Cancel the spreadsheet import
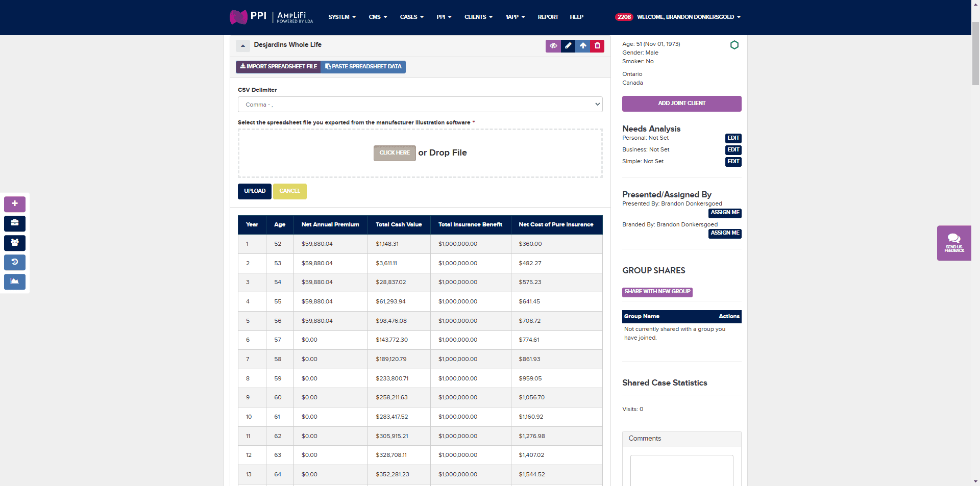Screen dimensions: 980x486 (289, 191)
